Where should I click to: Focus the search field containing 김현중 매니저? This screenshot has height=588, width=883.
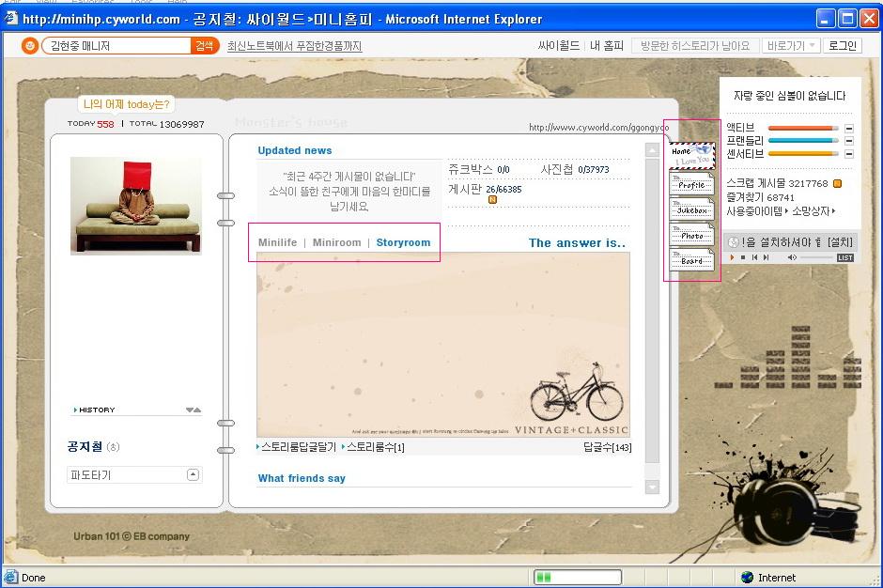coord(118,46)
